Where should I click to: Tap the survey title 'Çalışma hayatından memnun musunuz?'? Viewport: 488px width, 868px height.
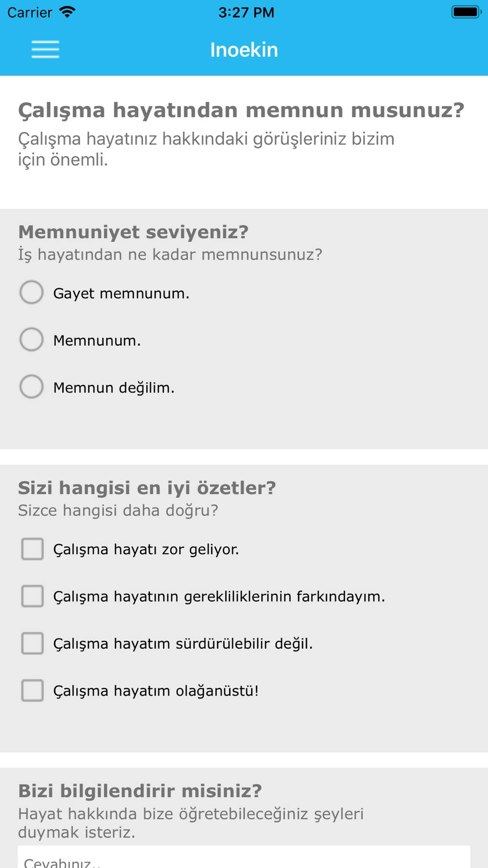(241, 110)
